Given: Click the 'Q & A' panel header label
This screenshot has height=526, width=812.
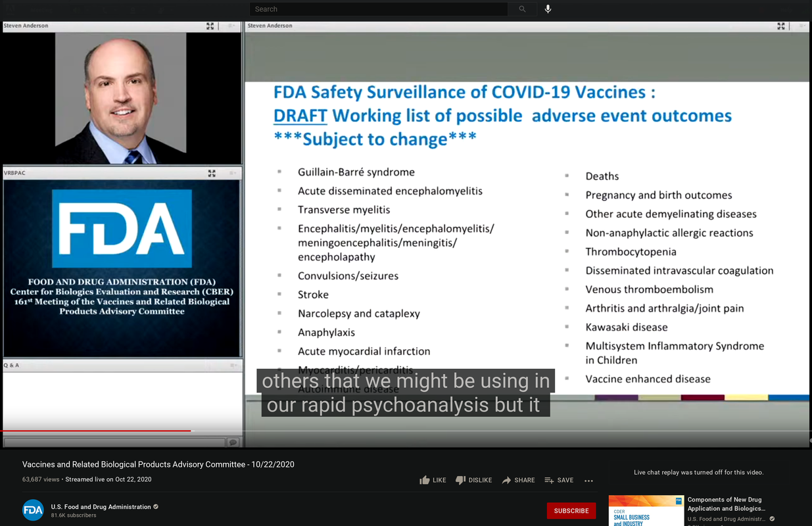Looking at the screenshot, I should click(x=12, y=365).
